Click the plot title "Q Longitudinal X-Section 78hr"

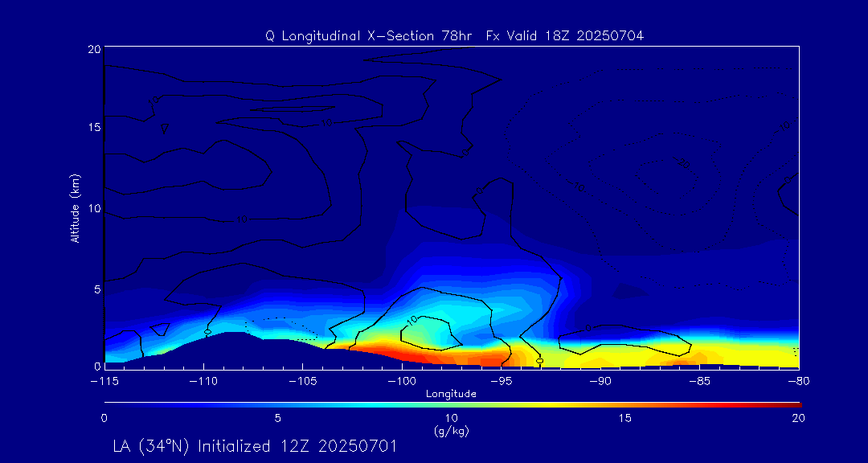click(369, 36)
